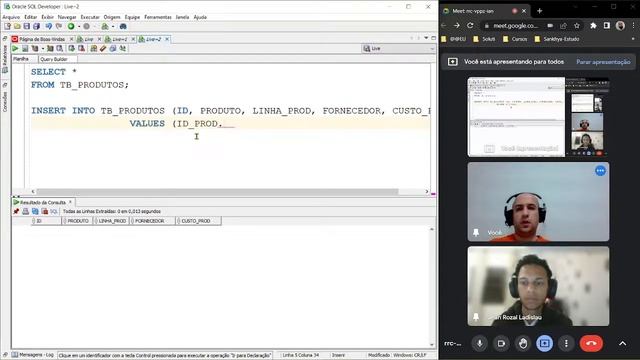This screenshot has width=640, height=360.
Task: Open the dropdown arrow beside SQL Worksheet icon
Action: [113, 27]
